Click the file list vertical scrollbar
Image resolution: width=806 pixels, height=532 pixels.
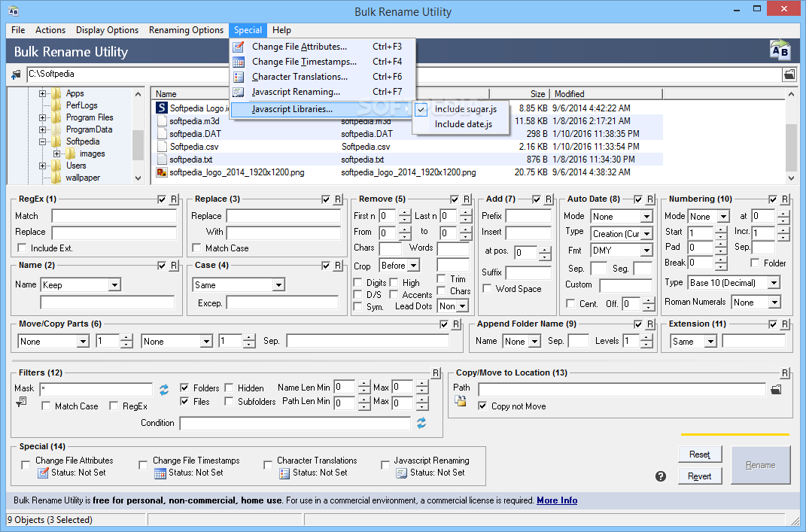tap(791, 136)
